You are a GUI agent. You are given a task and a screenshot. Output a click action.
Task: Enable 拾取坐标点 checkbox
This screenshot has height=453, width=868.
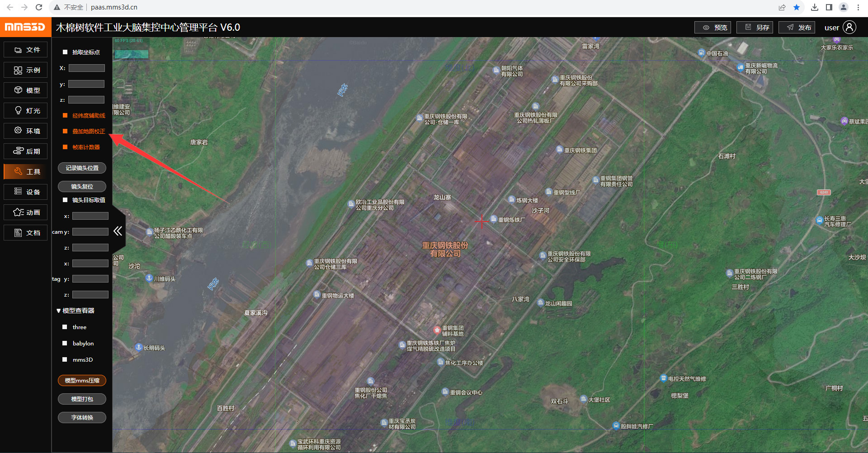click(65, 52)
